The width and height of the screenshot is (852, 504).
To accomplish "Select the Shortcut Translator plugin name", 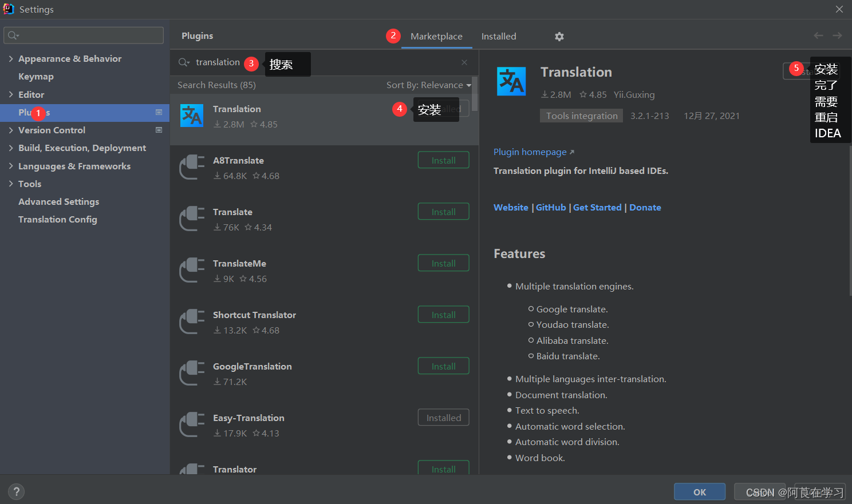I will pyautogui.click(x=254, y=315).
